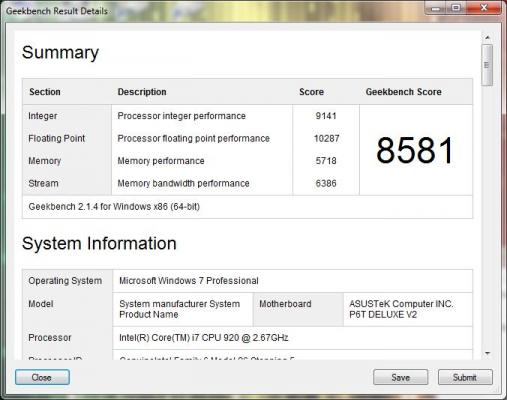507x400 pixels.
Task: Click the vertical scrollbar thumb
Action: click(487, 65)
